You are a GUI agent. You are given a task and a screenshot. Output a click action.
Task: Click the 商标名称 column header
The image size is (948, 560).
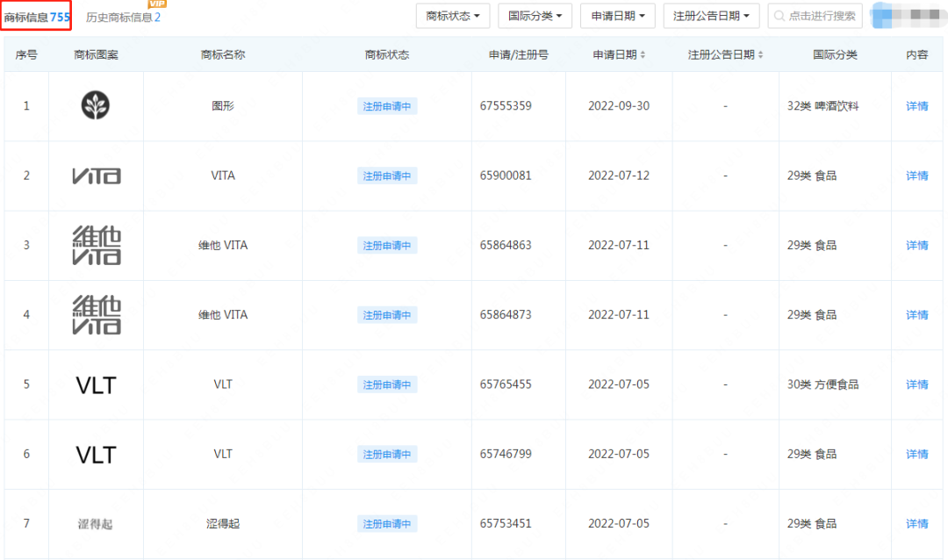[x=223, y=55]
